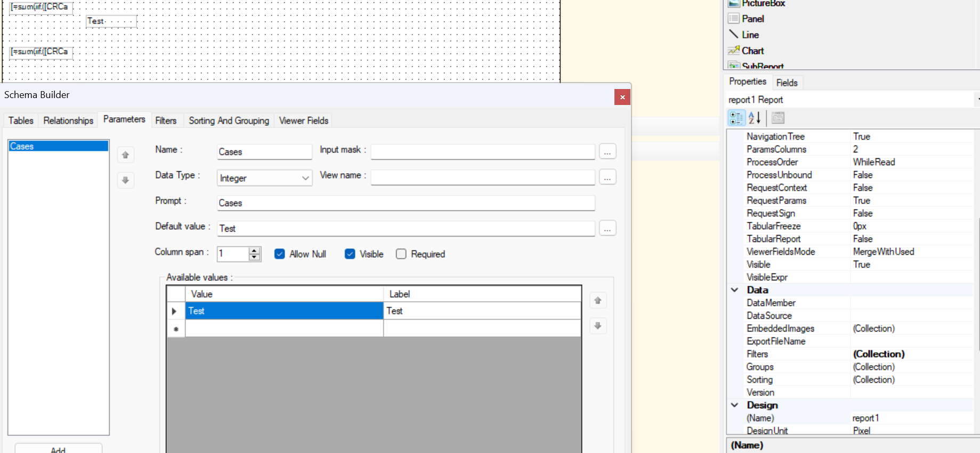Switch to Viewer Fields tab
This screenshot has width=980, height=453.
pos(304,120)
